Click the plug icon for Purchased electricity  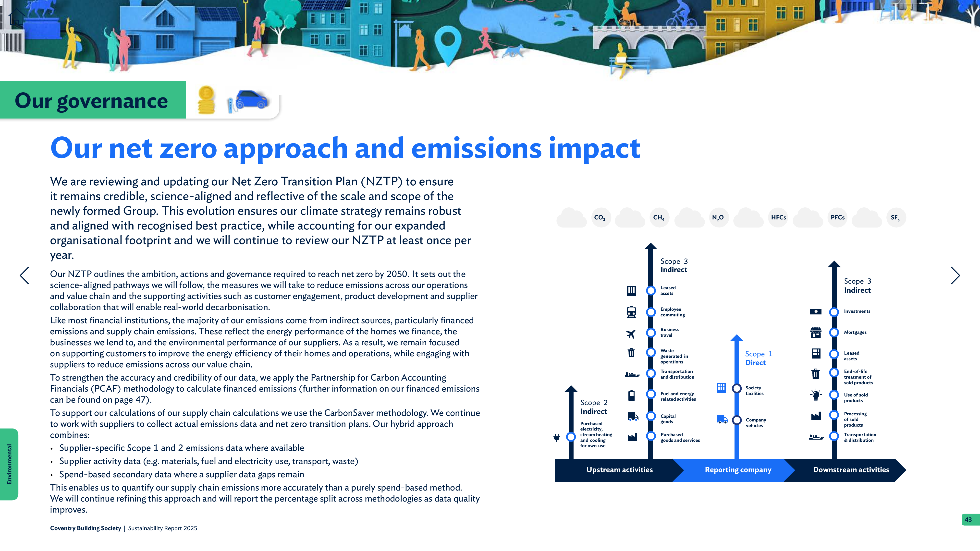pyautogui.click(x=557, y=437)
